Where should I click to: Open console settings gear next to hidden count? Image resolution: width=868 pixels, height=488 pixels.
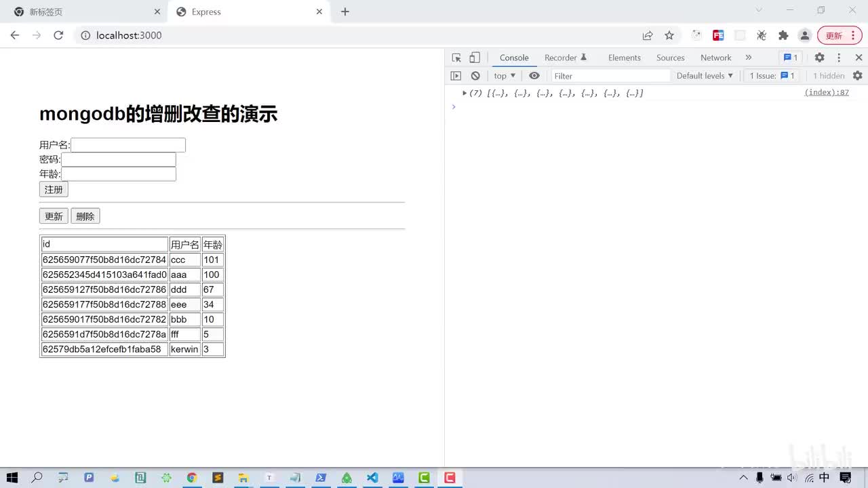[x=858, y=76]
